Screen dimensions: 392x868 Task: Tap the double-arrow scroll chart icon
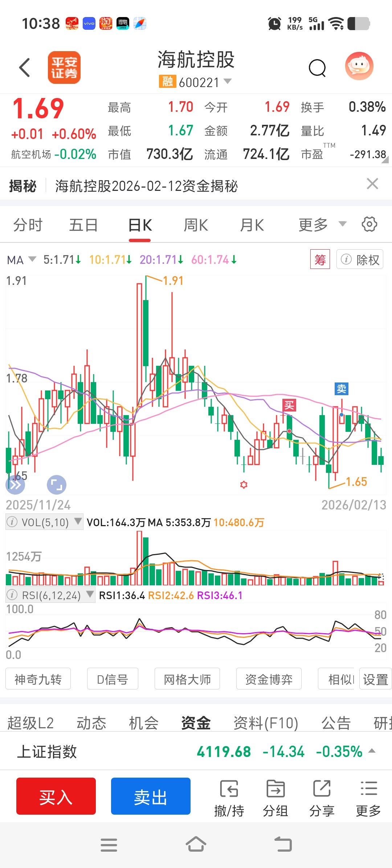(15, 485)
